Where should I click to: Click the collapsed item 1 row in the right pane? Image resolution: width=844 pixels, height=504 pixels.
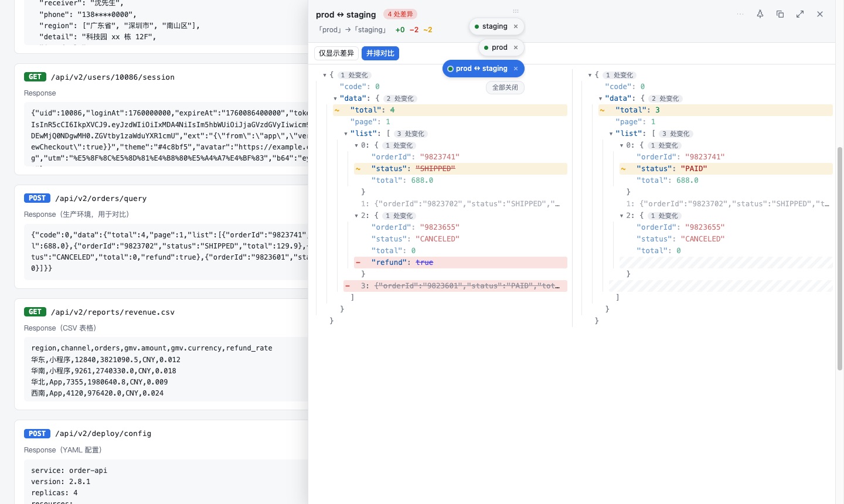click(x=726, y=204)
